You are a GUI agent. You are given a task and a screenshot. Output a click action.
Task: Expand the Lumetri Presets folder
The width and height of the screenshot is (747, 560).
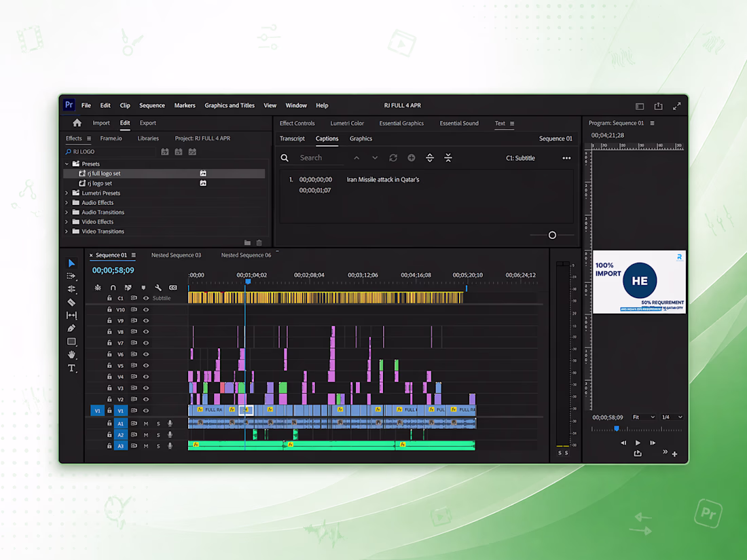coord(67,193)
